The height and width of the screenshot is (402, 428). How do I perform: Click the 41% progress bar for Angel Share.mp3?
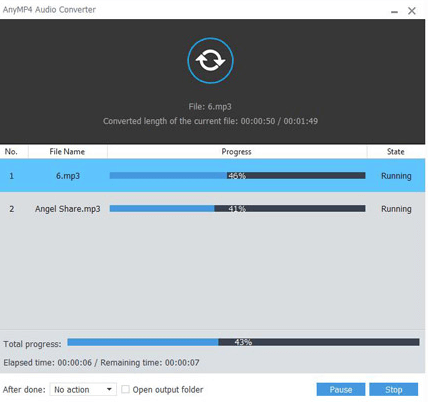pyautogui.click(x=237, y=209)
